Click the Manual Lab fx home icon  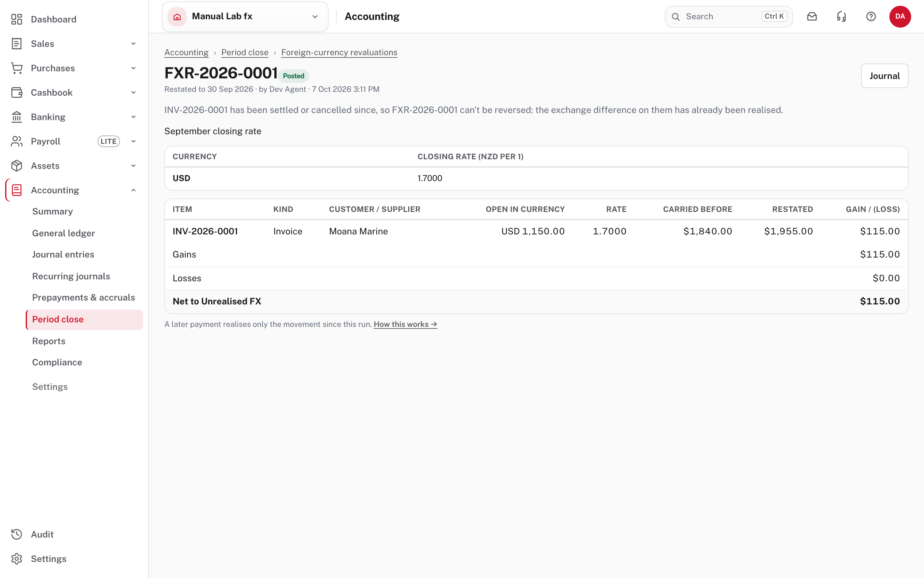[x=177, y=16]
